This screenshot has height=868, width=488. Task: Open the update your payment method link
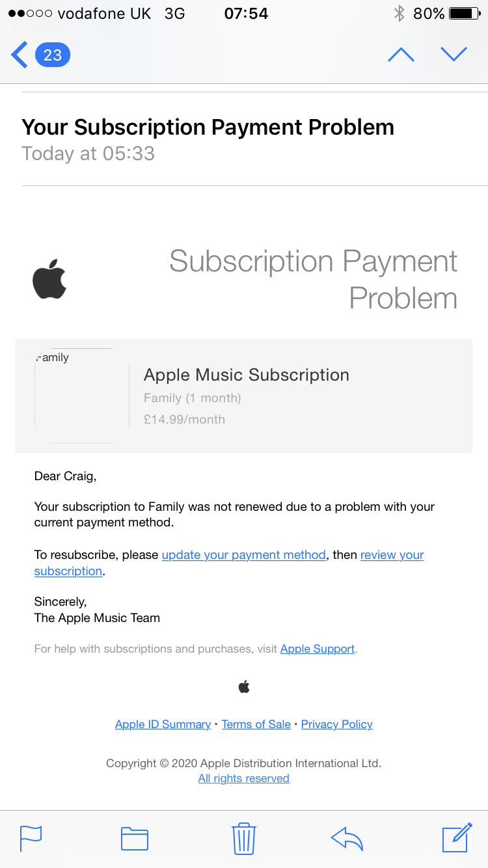243,555
